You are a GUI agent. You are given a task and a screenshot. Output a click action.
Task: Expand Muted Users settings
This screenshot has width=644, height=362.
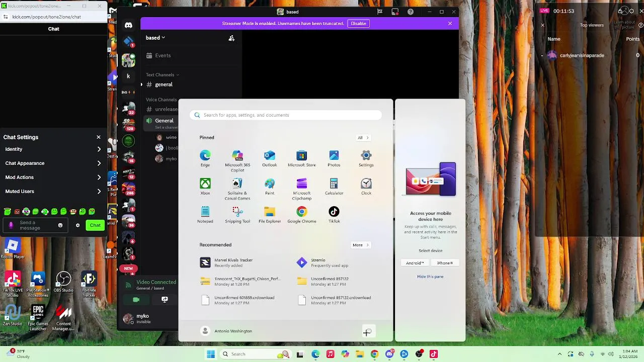(x=53, y=192)
